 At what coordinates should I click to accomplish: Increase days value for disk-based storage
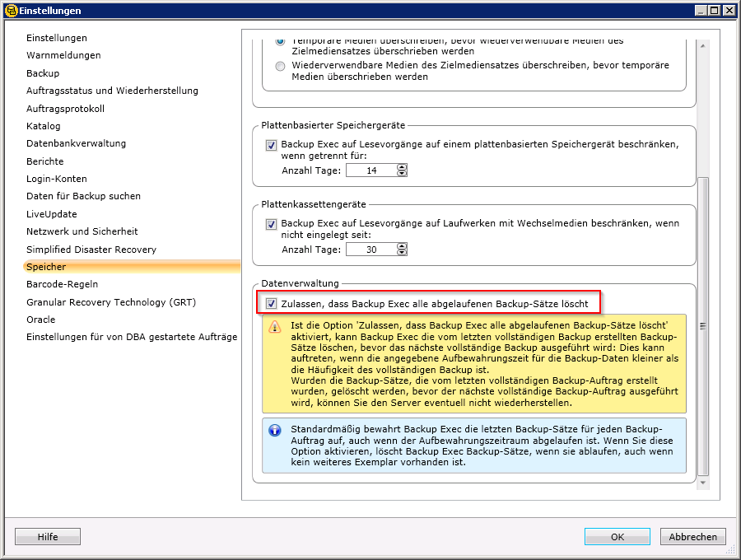pos(402,167)
